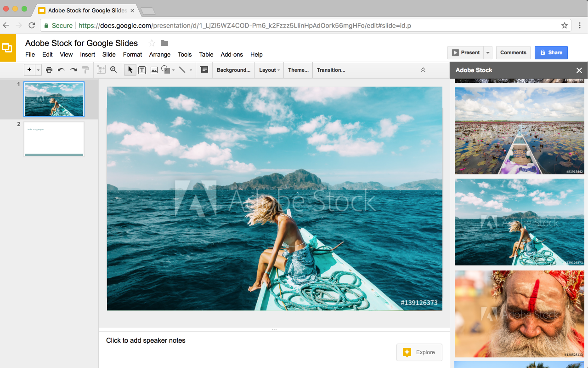Select slide 1 thumbnail in filmstrip
This screenshot has height=368, width=588.
(54, 99)
